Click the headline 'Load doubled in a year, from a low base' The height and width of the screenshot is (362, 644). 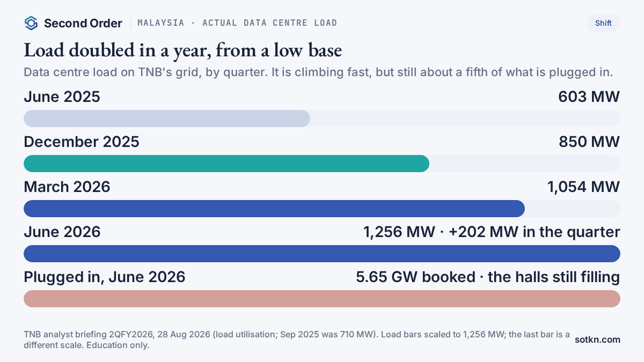coord(183,50)
